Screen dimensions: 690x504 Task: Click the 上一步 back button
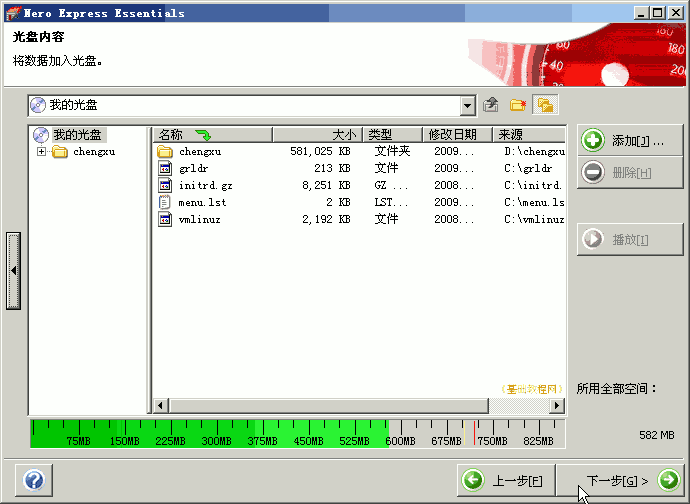[506, 481]
